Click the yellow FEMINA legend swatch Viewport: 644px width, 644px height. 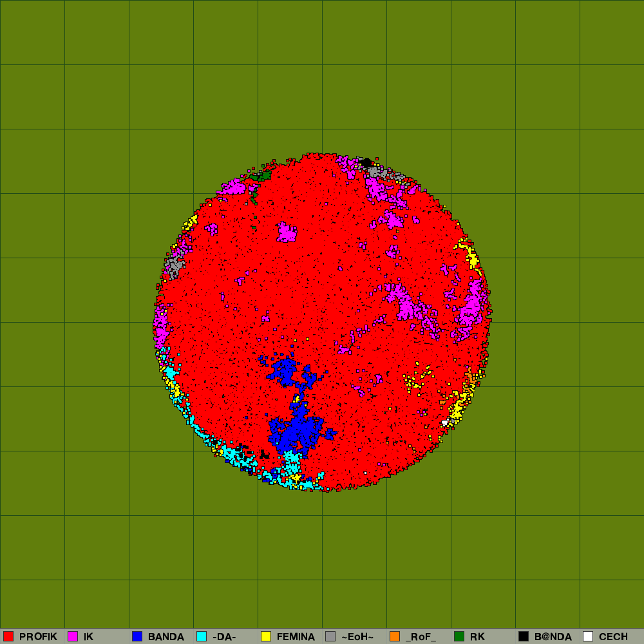(x=266, y=636)
